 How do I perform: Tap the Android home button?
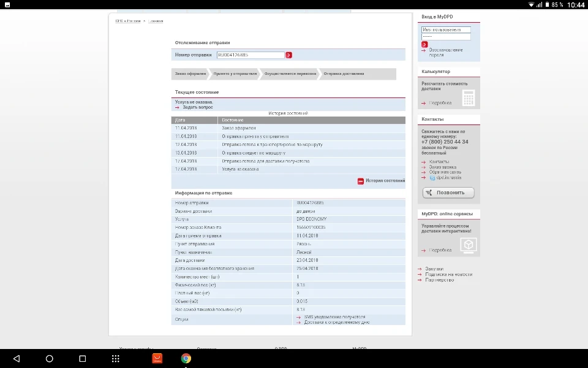pyautogui.click(x=50, y=359)
